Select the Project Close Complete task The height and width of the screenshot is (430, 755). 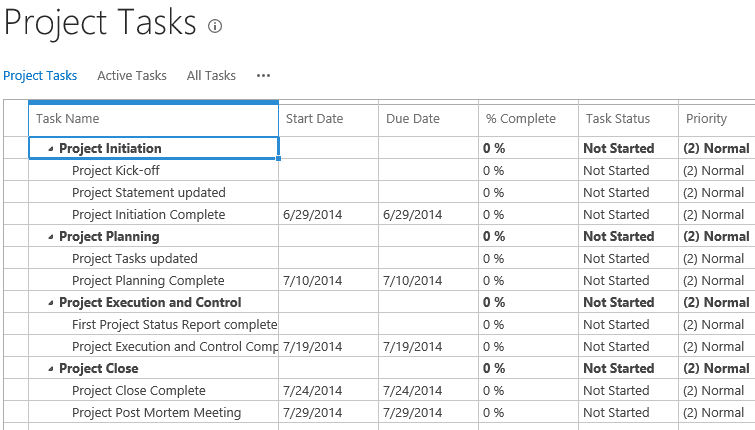154,391
